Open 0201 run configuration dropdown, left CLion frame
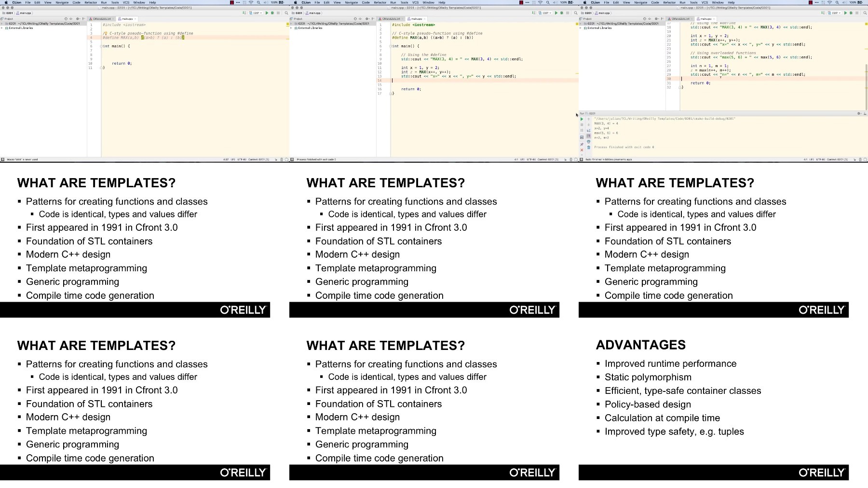Image resolution: width=868 pixels, height=488 pixels. 256,13
